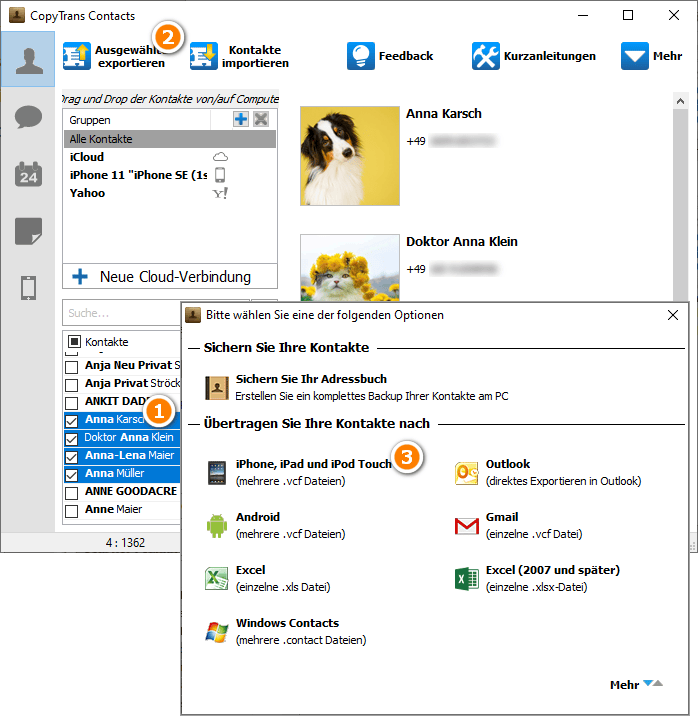Click the 4 : 1362 status count
The width and height of the screenshot is (698, 721).
tap(125, 543)
